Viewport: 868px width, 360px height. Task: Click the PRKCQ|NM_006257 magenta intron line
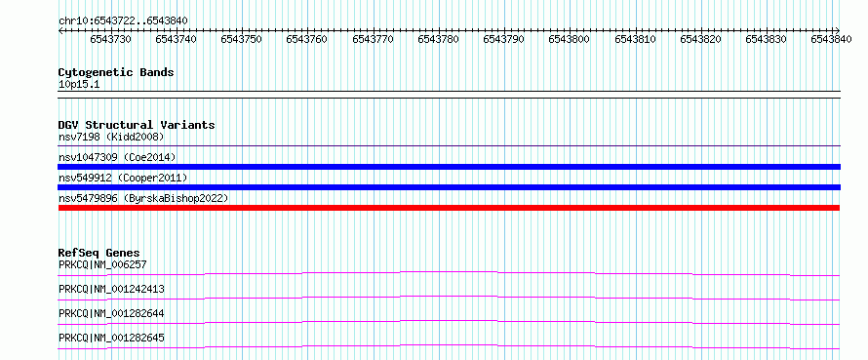click(449, 273)
